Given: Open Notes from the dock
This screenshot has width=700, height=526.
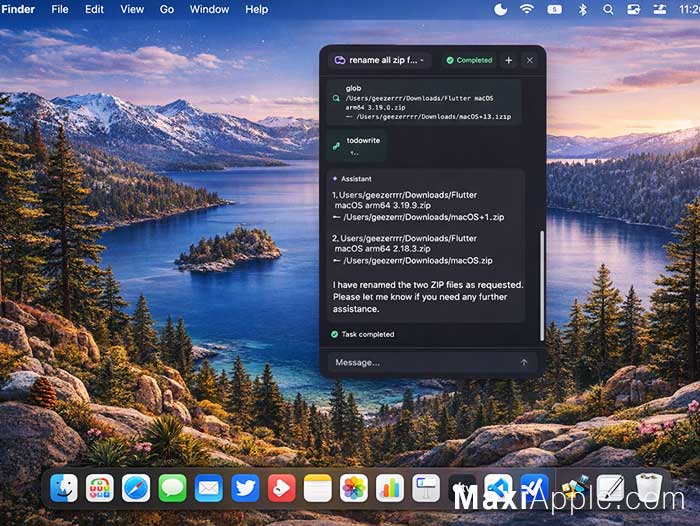Looking at the screenshot, I should point(317,488).
